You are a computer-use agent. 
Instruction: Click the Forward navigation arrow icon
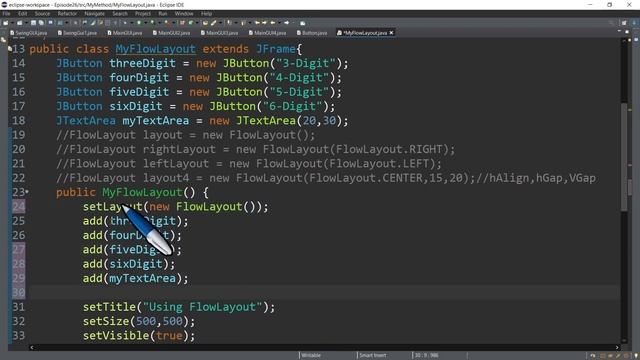click(287, 23)
